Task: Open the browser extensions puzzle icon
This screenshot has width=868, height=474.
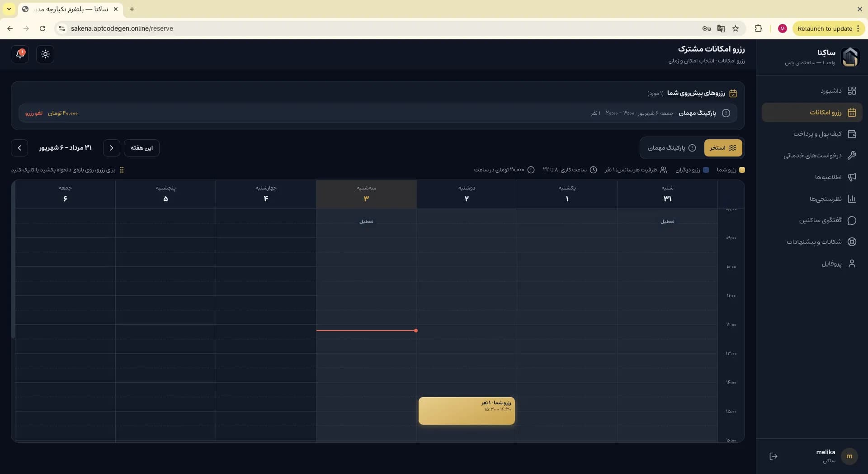Action: [x=759, y=28]
